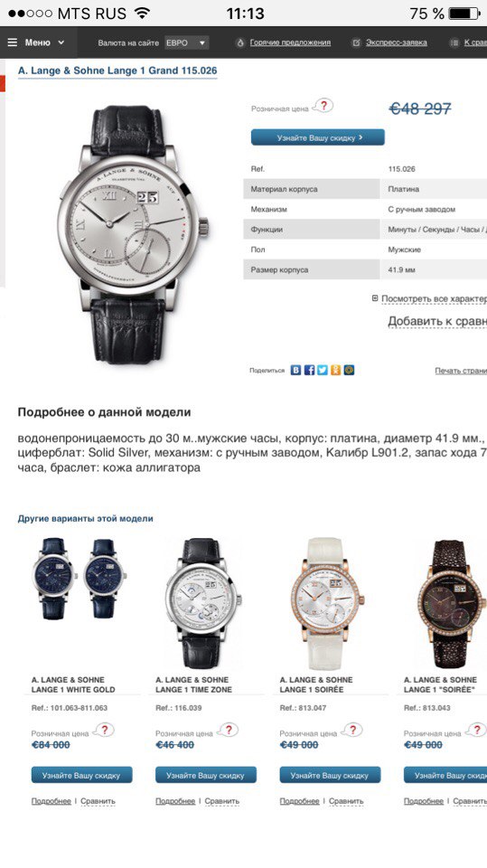Click the question mark under Lange 1 Time Zone
The width and height of the screenshot is (487, 868).
point(229,730)
